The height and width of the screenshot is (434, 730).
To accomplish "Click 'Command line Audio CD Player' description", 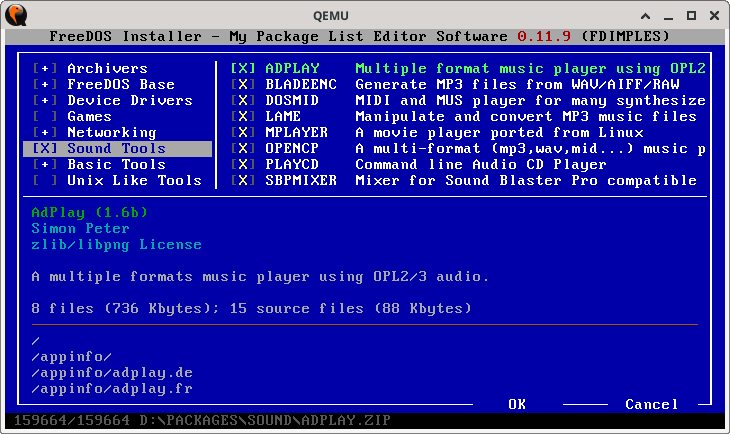I will click(x=481, y=164).
